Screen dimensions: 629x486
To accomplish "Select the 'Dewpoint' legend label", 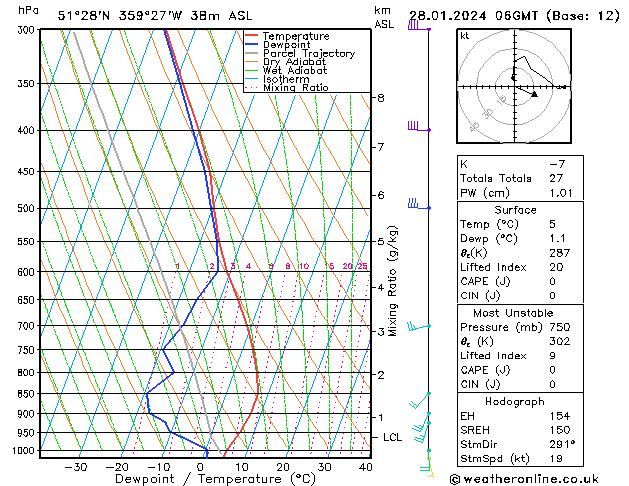I will (x=286, y=45).
